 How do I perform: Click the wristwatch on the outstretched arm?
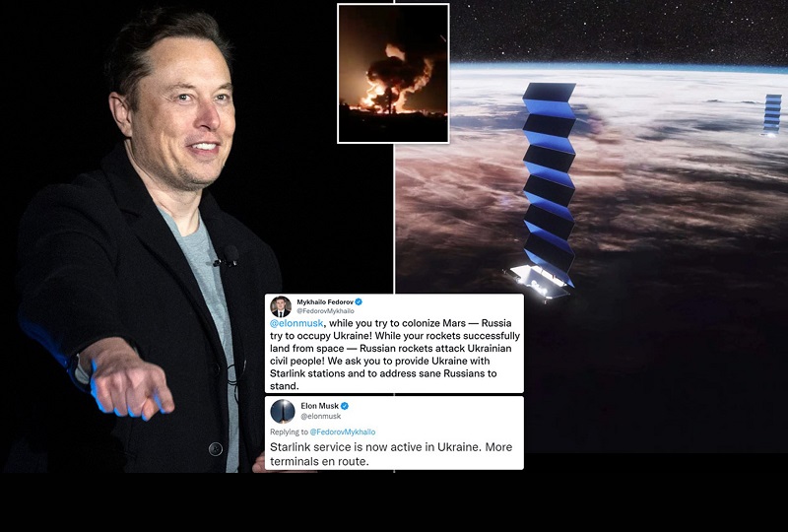[x=81, y=369]
